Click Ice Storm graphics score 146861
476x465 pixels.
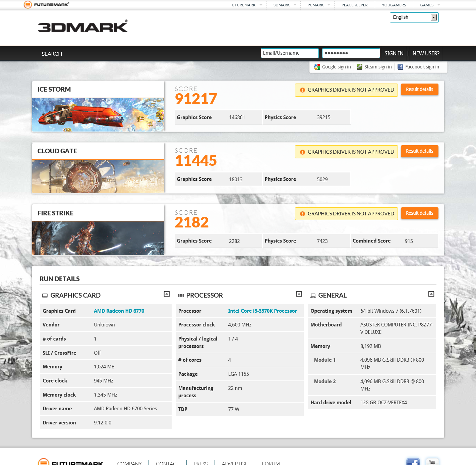pos(237,117)
